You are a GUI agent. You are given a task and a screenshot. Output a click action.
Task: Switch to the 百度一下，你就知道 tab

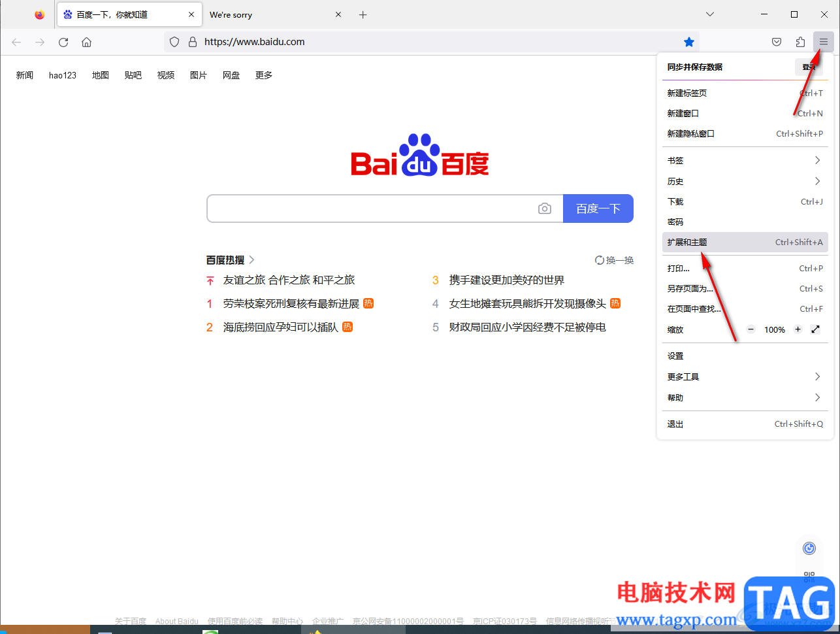[x=128, y=14]
